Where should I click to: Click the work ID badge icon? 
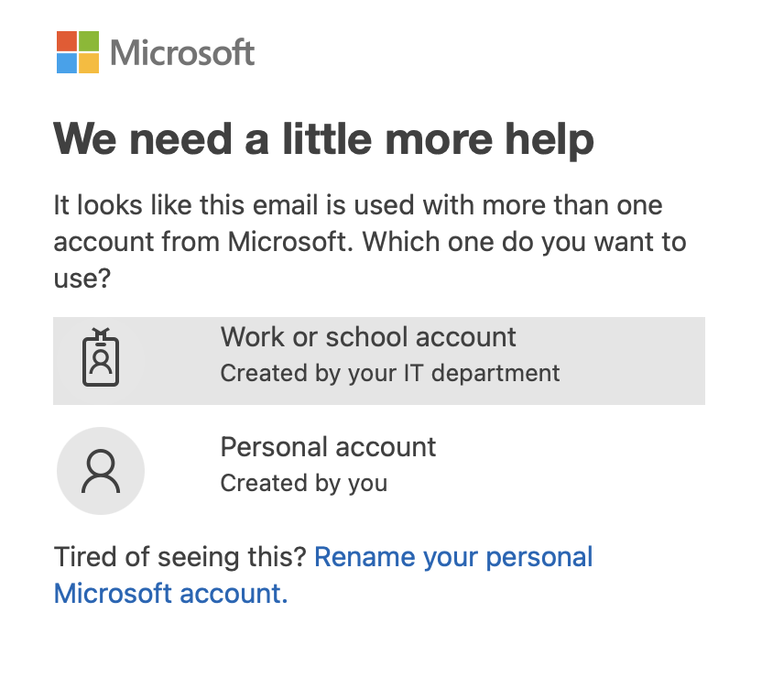point(101,359)
